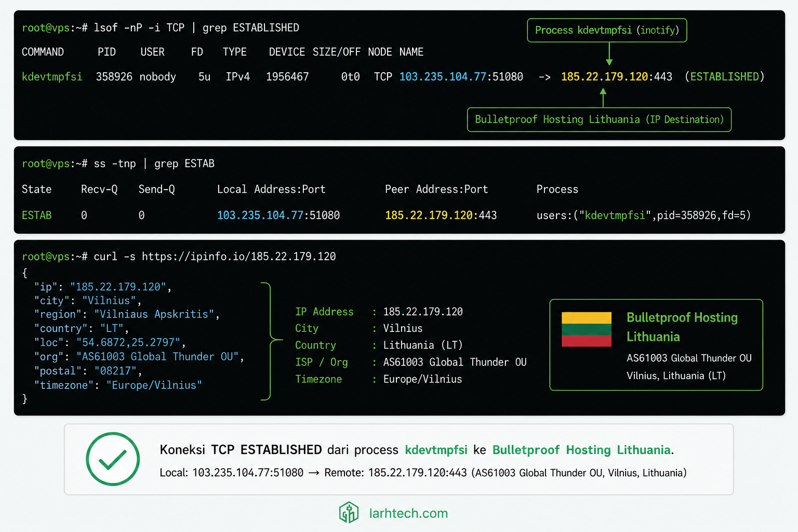Click the FD column header

[x=197, y=52]
